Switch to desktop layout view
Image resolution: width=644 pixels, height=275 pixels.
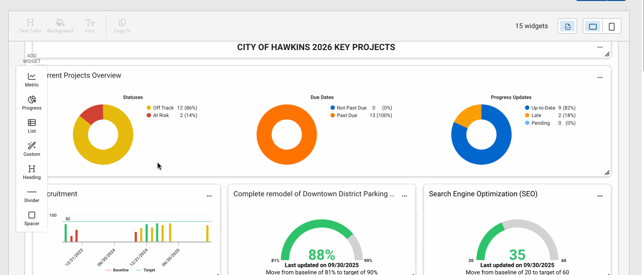[593, 26]
